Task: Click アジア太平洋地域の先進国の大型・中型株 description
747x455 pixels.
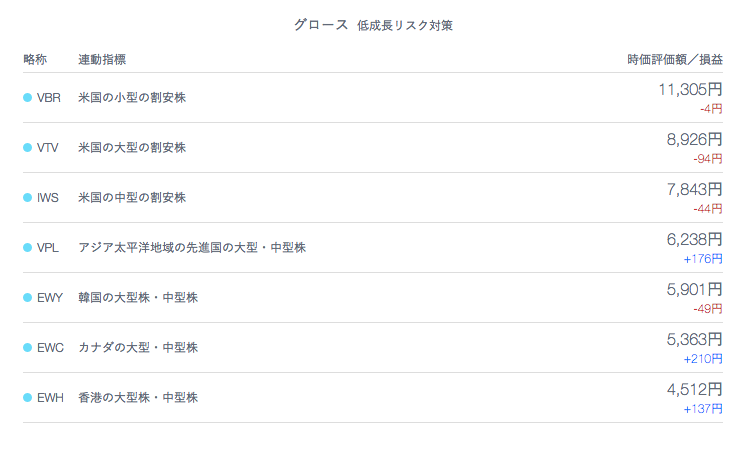Action: 192,248
